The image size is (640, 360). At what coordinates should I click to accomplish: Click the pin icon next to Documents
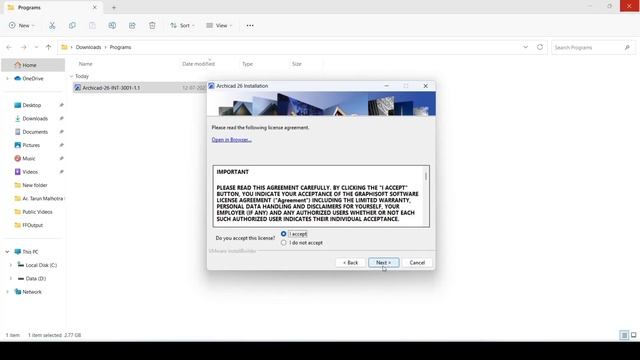coord(61,132)
